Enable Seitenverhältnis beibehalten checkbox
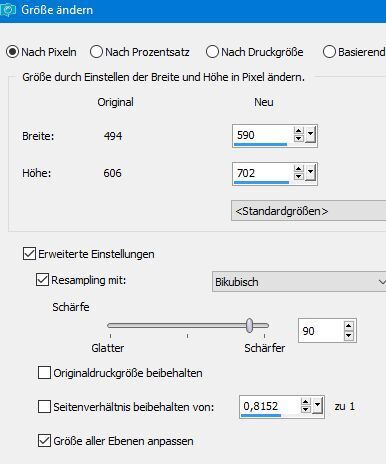 (x=44, y=407)
